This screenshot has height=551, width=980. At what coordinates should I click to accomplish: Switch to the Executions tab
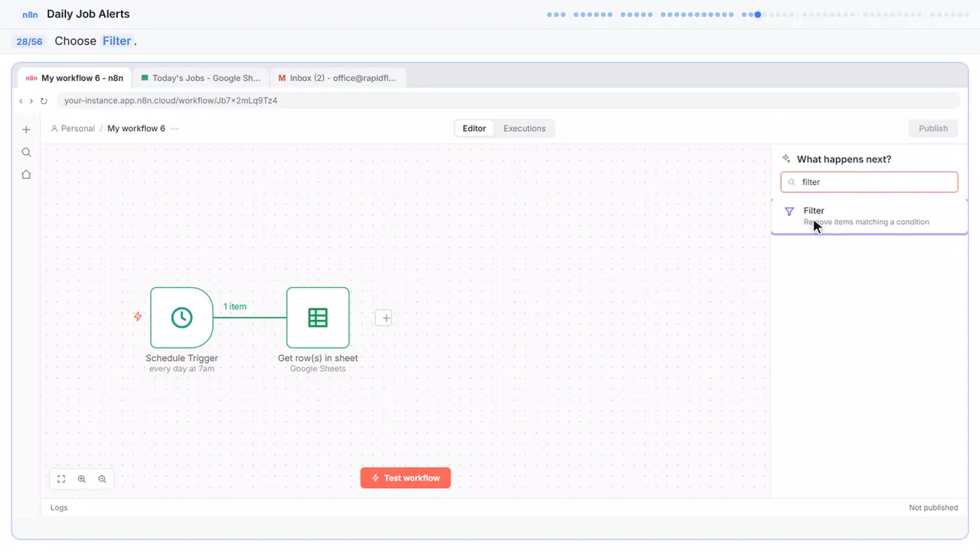pos(524,129)
